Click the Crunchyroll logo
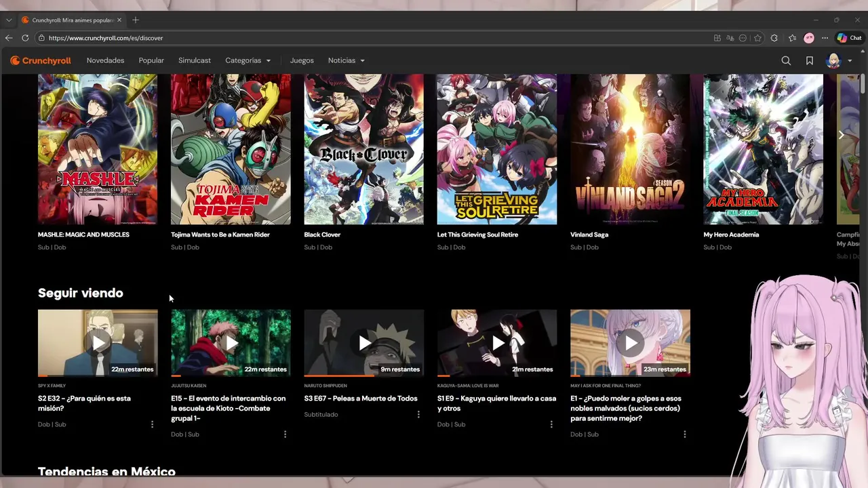The width and height of the screenshot is (868, 488). 41,60
